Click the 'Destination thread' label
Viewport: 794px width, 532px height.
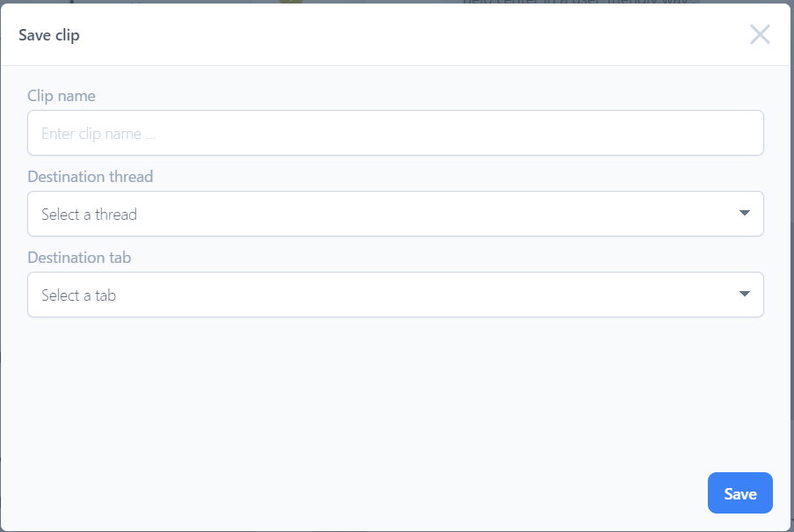[x=91, y=177]
